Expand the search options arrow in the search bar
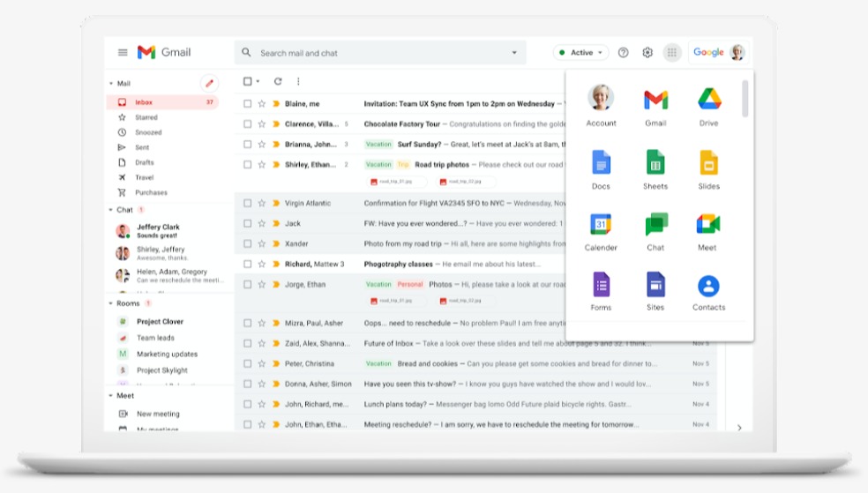 514,53
